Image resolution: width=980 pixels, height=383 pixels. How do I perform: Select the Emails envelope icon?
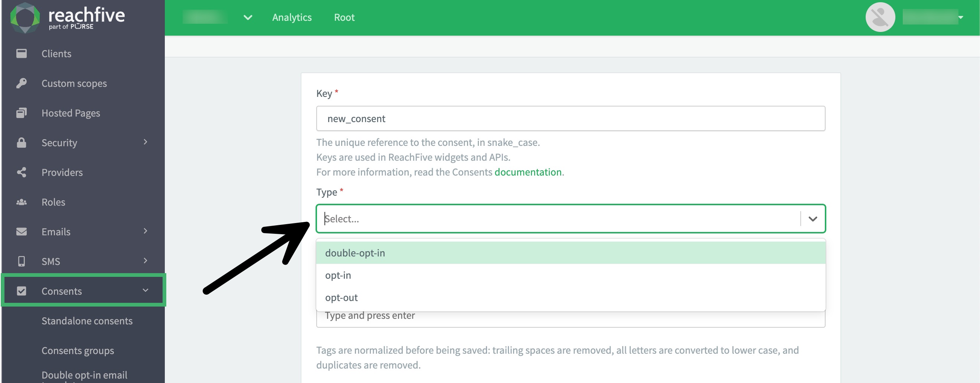click(x=21, y=232)
